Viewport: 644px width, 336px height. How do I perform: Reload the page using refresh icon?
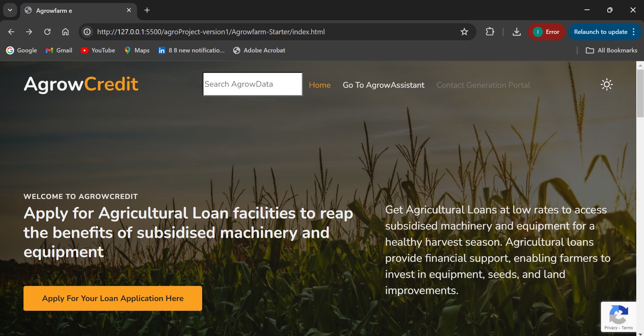(47, 32)
